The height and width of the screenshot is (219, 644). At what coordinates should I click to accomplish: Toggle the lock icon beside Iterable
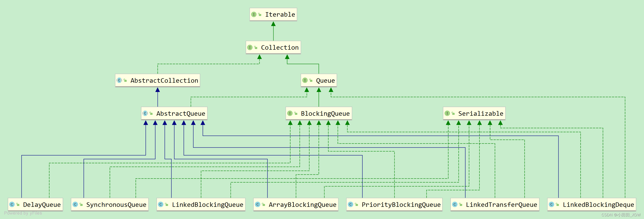260,14
